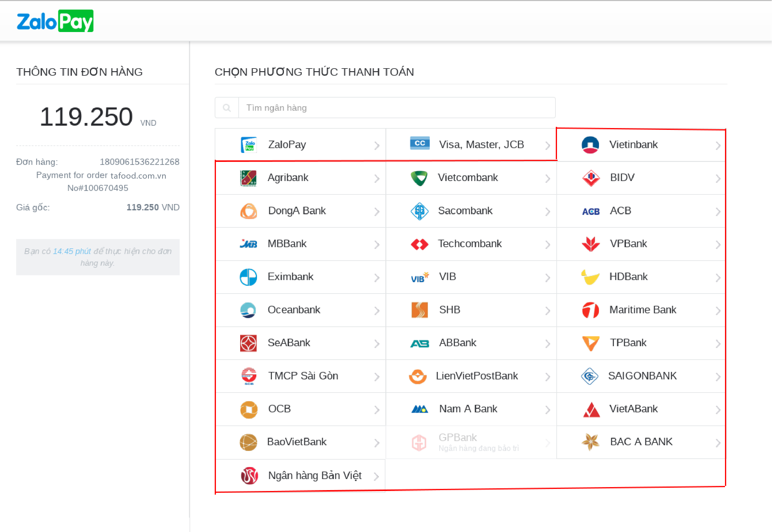Select the OCB logo
The image size is (772, 532).
[x=249, y=410]
